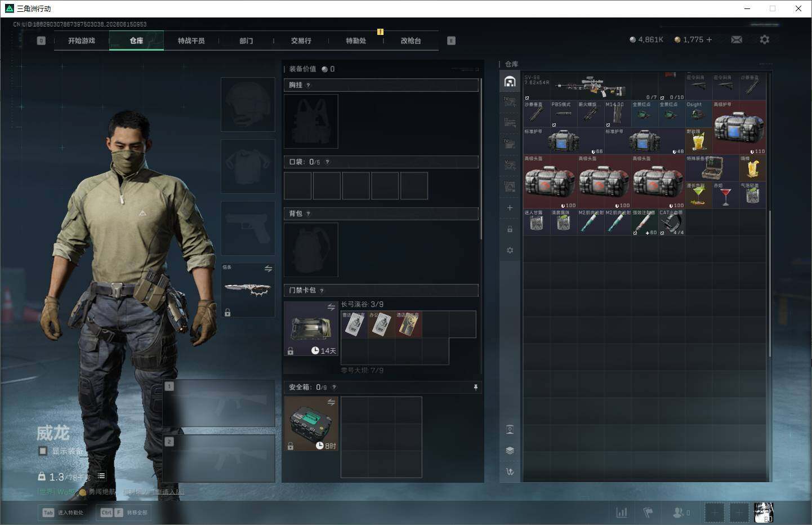812x525 pixels.
Task: Open the help icon beside 门禁卡包
Action: point(322,291)
